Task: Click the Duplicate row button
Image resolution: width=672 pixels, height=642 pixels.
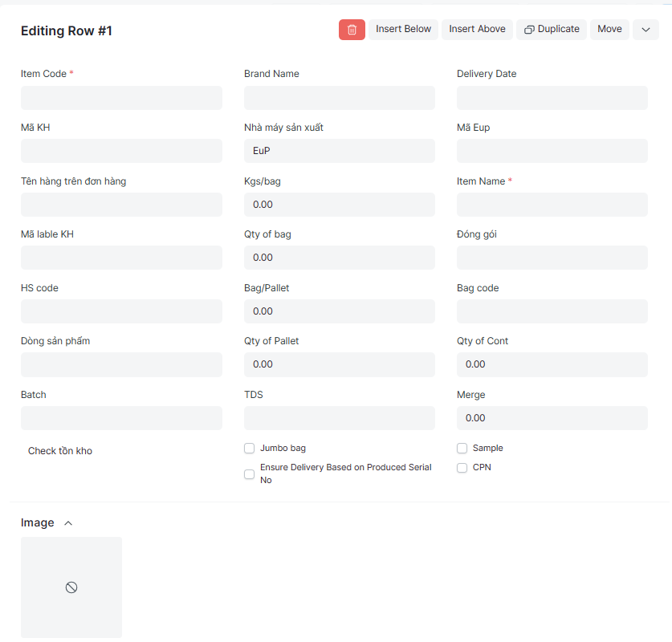Action: (552, 30)
